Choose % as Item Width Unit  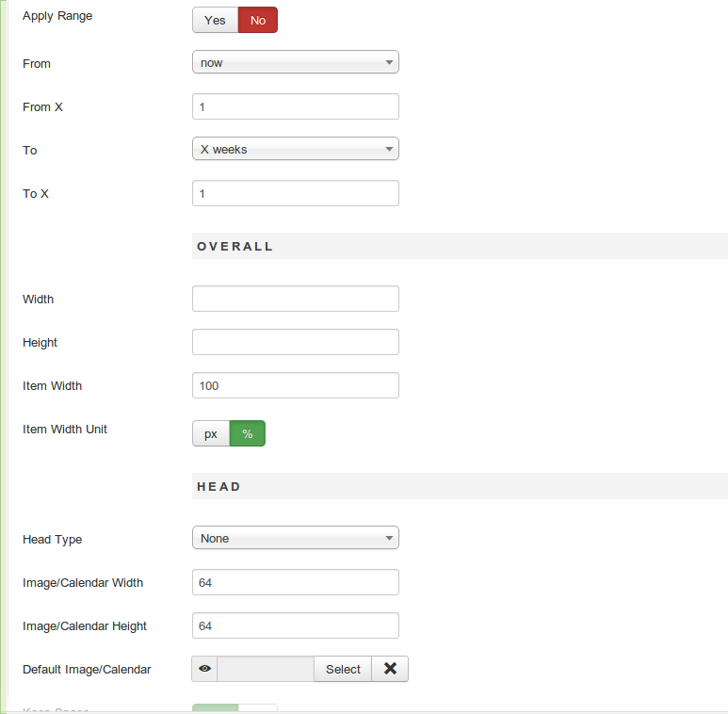(248, 433)
